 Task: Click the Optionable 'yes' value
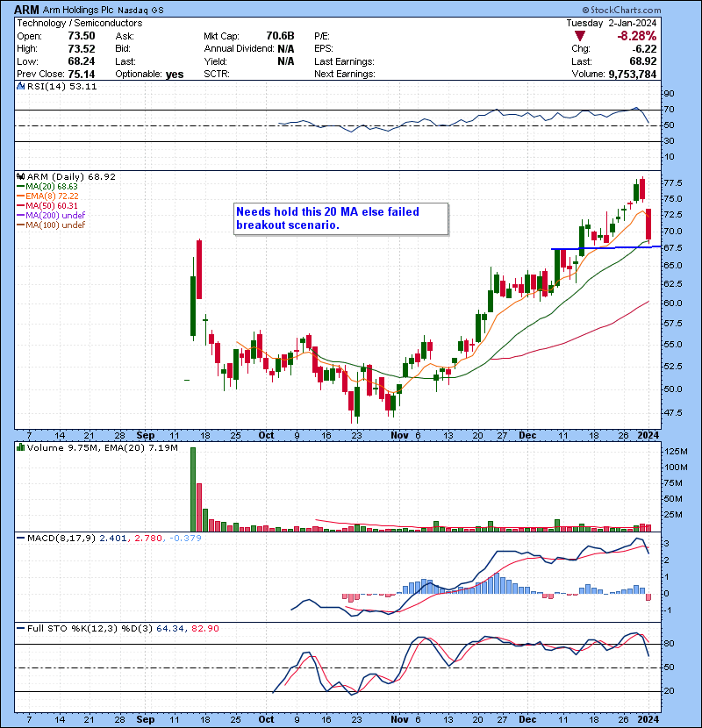pyautogui.click(x=175, y=75)
